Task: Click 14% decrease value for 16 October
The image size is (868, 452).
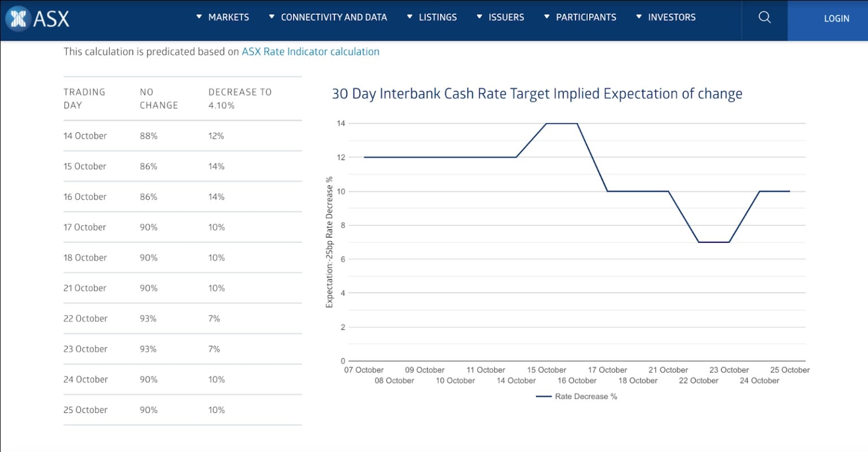Action: point(217,197)
